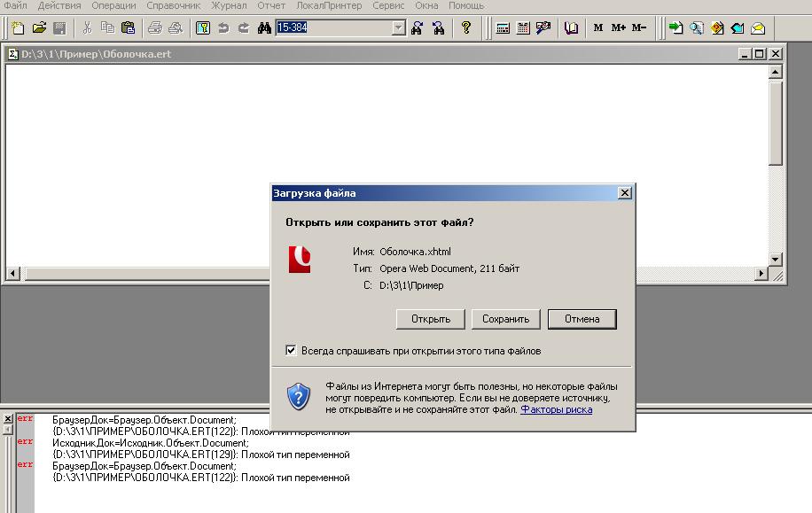
Task: Open Help with the question mark icon
Action: click(466, 27)
